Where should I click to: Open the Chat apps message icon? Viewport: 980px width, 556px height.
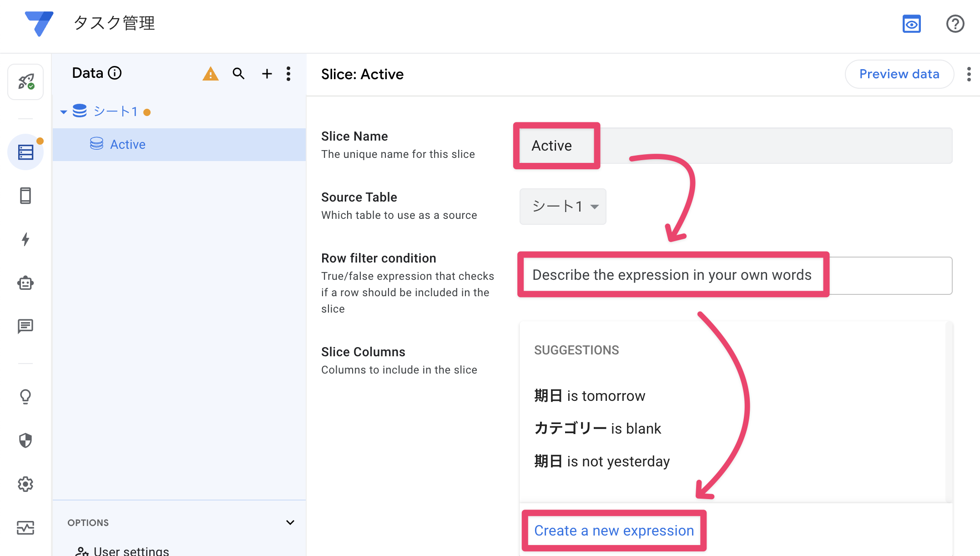25,326
